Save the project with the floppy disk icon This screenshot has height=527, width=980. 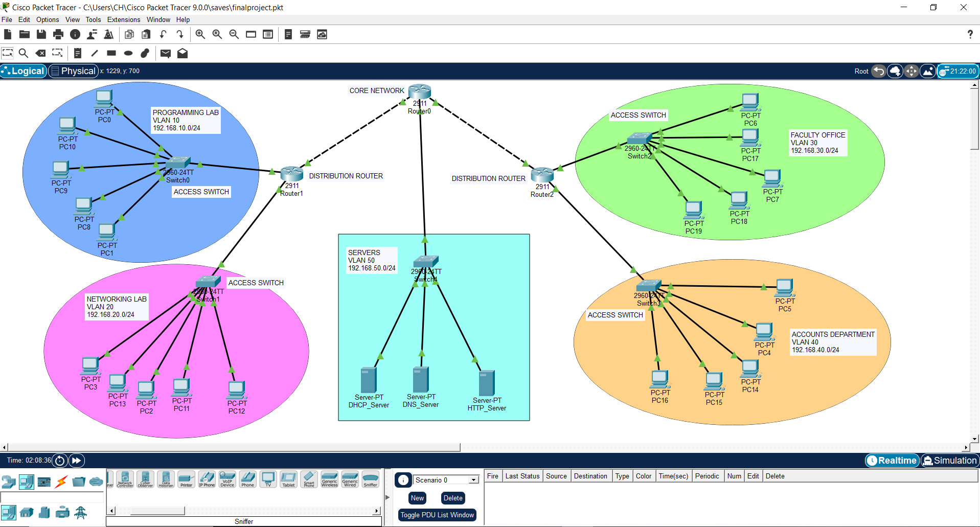41,34
